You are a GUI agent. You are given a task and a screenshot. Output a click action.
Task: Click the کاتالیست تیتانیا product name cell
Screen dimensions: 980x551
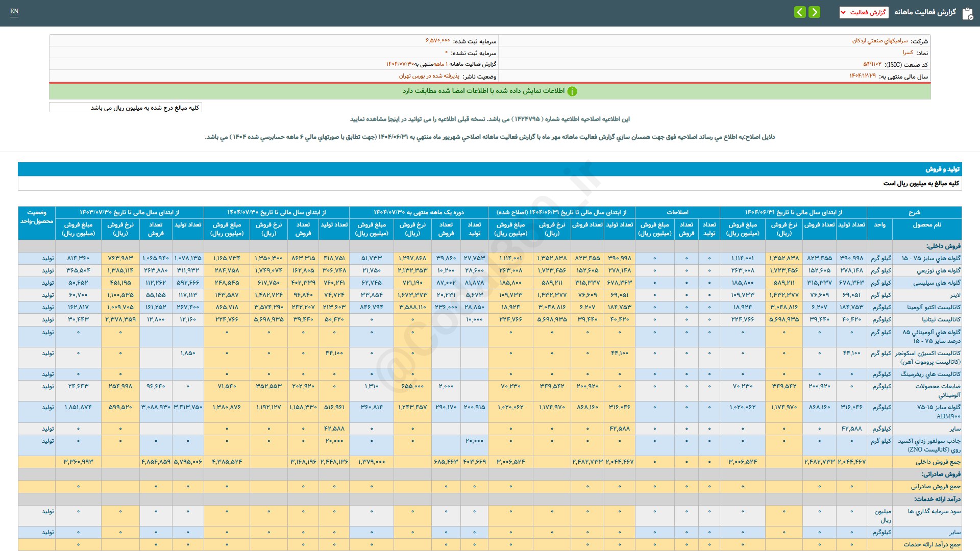[x=941, y=319]
